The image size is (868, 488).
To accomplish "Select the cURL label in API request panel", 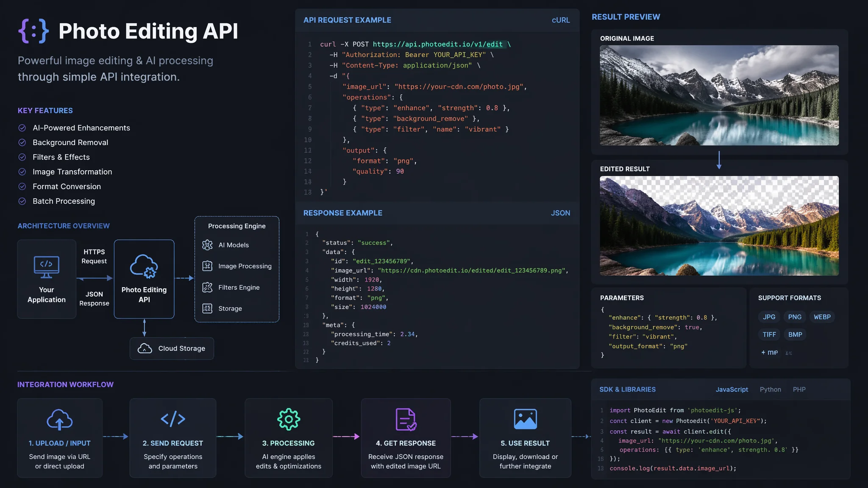I will click(561, 20).
